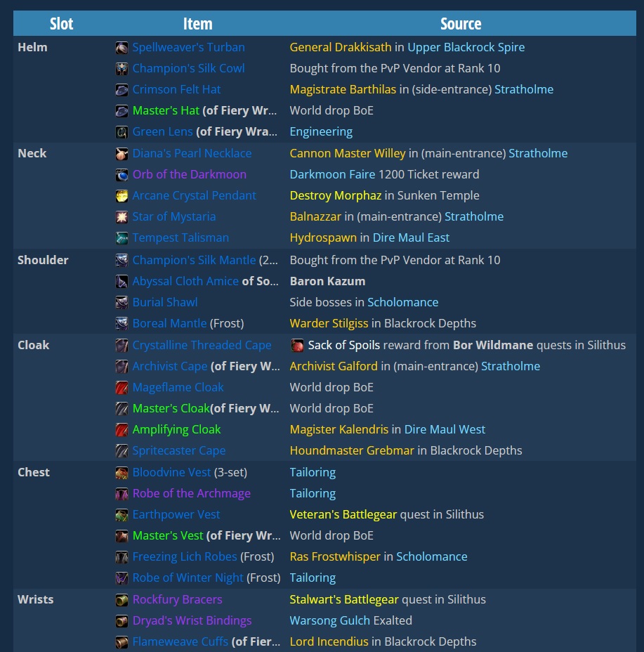This screenshot has height=652, width=644.
Task: Follow the Warsong Gulch link
Action: point(329,620)
